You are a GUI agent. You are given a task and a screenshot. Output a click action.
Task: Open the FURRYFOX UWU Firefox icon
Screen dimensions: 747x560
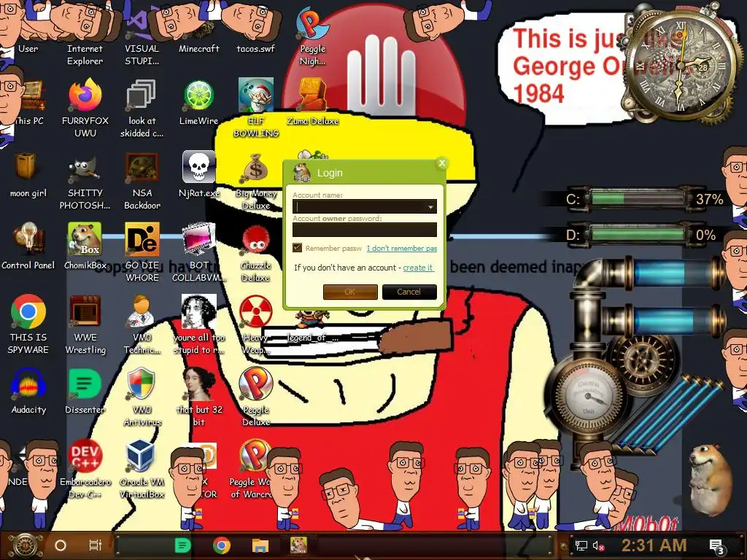click(x=85, y=108)
